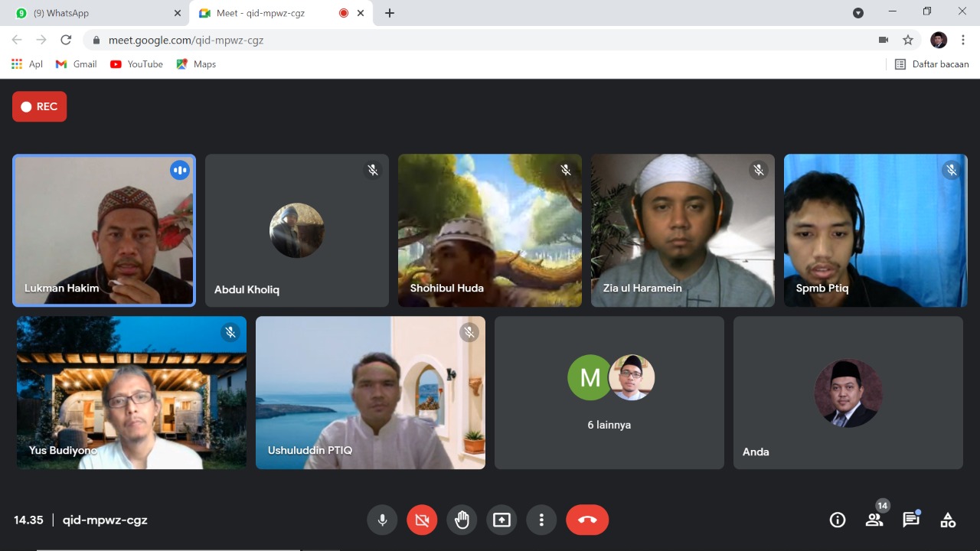Viewport: 980px width, 551px height.
Task: Reload the Meet page
Action: click(x=66, y=40)
